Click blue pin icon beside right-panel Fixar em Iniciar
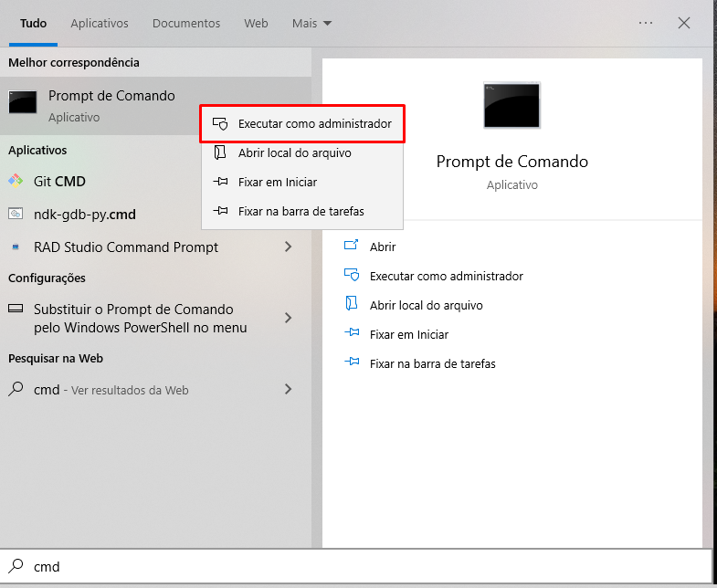This screenshot has width=717, height=588. [352, 333]
